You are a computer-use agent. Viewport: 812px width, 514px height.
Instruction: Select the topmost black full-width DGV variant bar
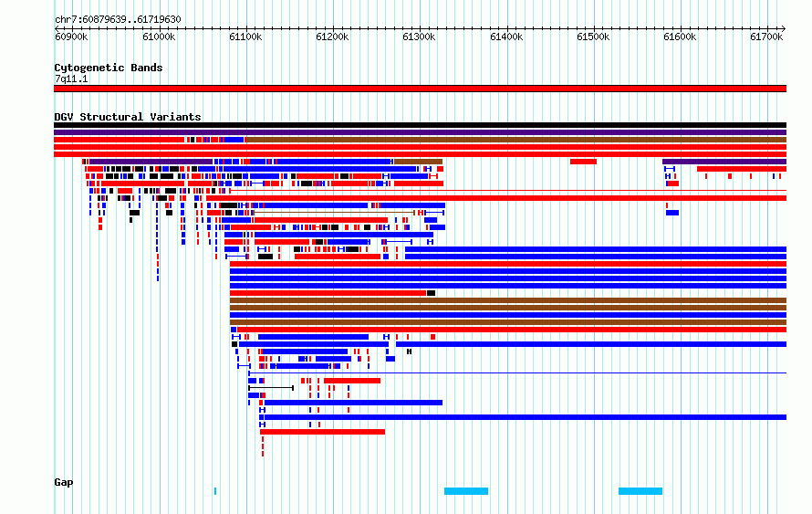420,125
